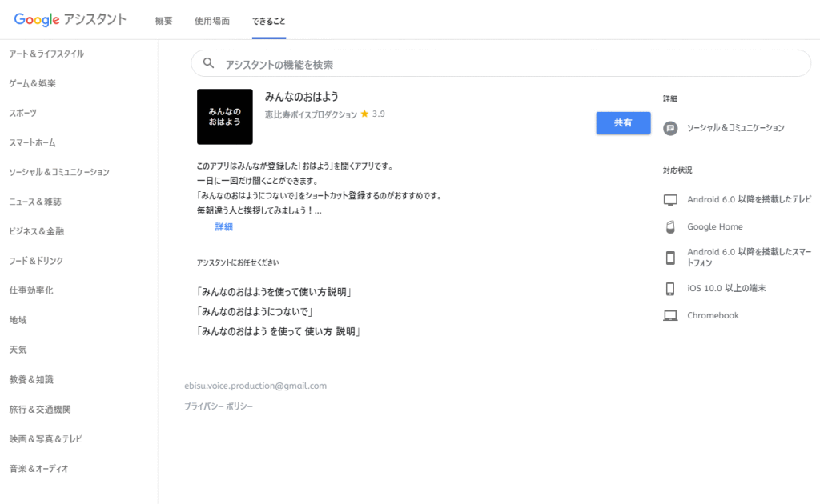This screenshot has width=820, height=504.
Task: Select ゲーム＆娯楽 category
Action: [32, 83]
